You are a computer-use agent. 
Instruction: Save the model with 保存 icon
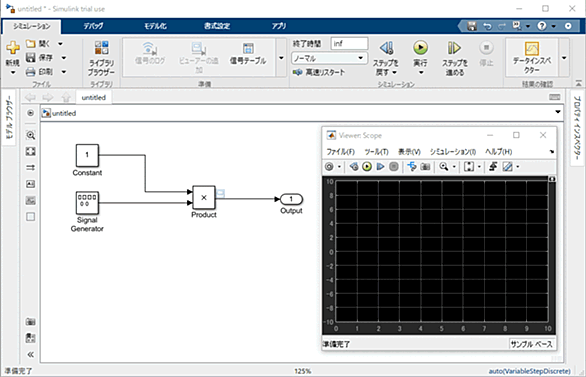(x=31, y=58)
